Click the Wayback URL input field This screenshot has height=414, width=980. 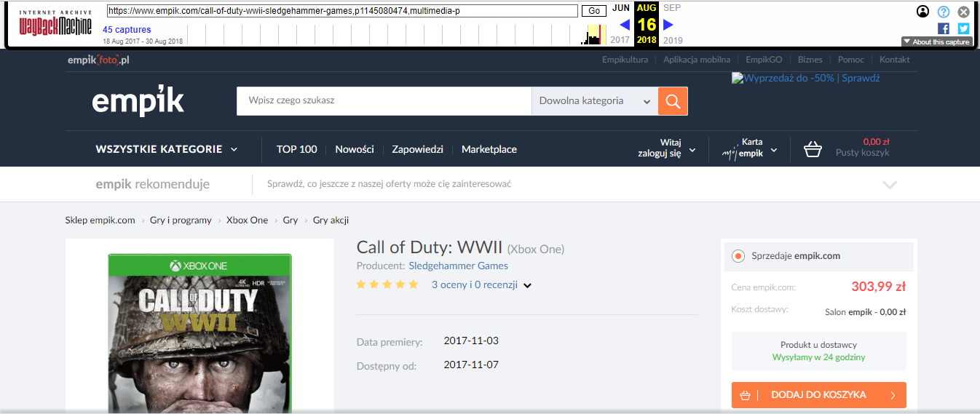pyautogui.click(x=342, y=11)
